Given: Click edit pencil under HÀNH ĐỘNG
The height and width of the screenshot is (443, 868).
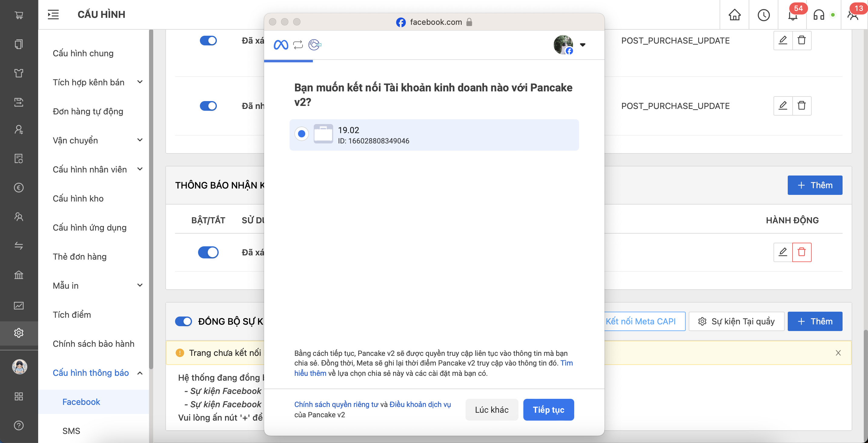Looking at the screenshot, I should coord(783,252).
